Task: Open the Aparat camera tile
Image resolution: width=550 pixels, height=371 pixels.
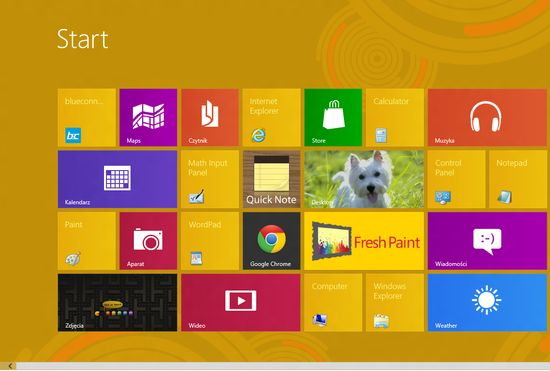Action: (148, 241)
